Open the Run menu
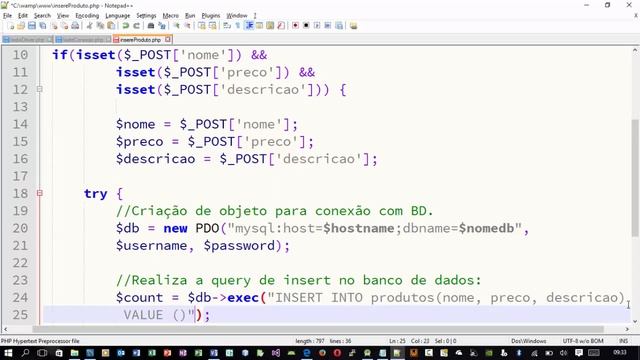 point(190,16)
